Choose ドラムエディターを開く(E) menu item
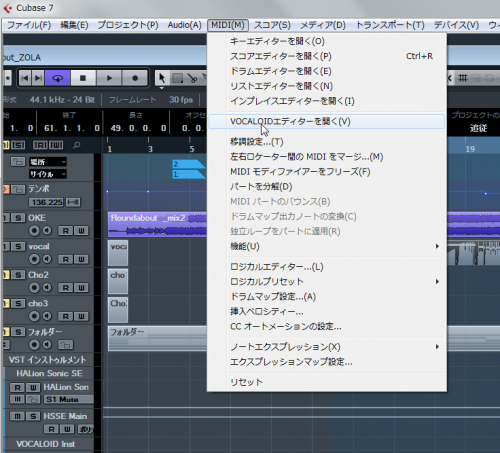500x453 pixels. 326,71
